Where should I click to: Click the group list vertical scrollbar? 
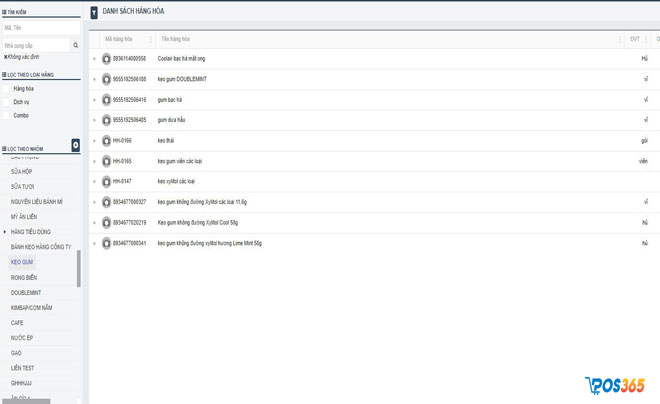coord(78,269)
